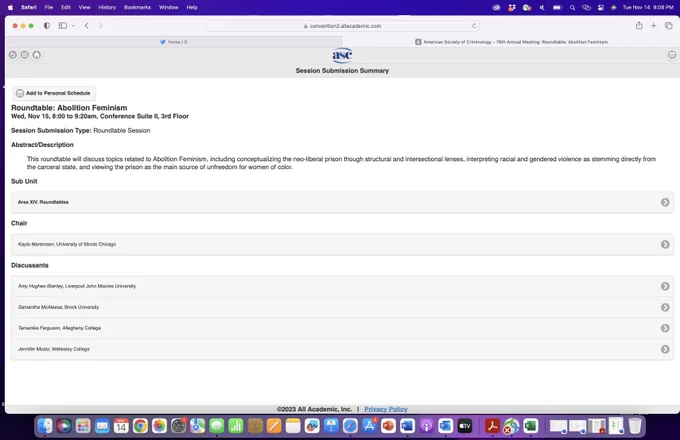Open Microsoft Word from the Dock
This screenshot has width=680, height=440.
407,426
